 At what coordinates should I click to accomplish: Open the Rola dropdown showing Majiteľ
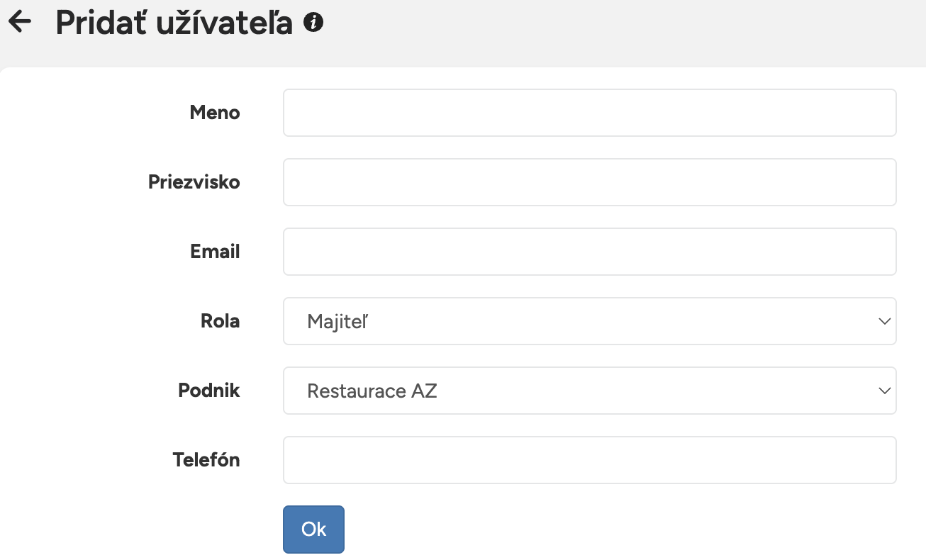pyautogui.click(x=590, y=321)
